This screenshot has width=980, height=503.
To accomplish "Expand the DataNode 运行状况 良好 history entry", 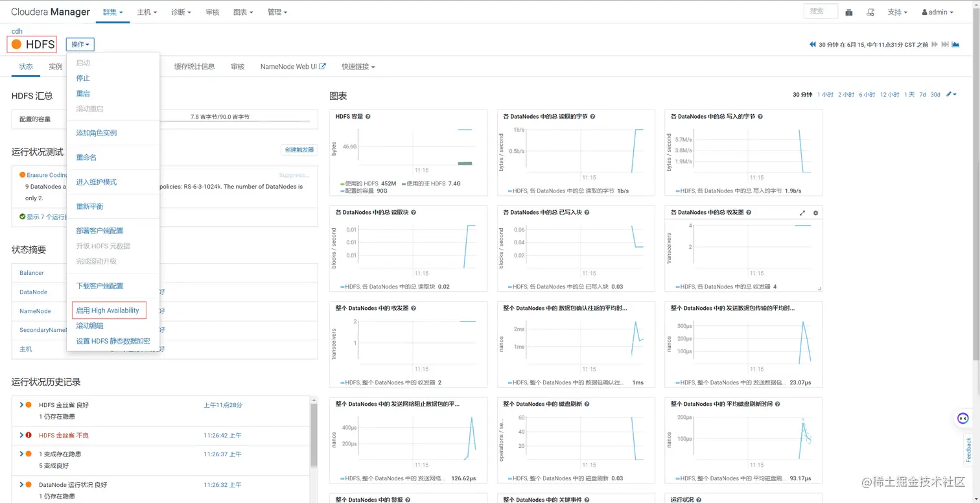I will pos(21,485).
